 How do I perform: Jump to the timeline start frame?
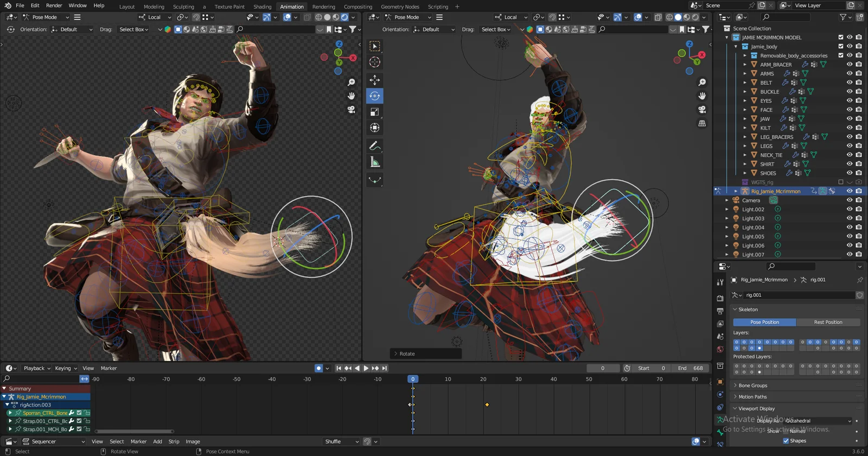339,368
